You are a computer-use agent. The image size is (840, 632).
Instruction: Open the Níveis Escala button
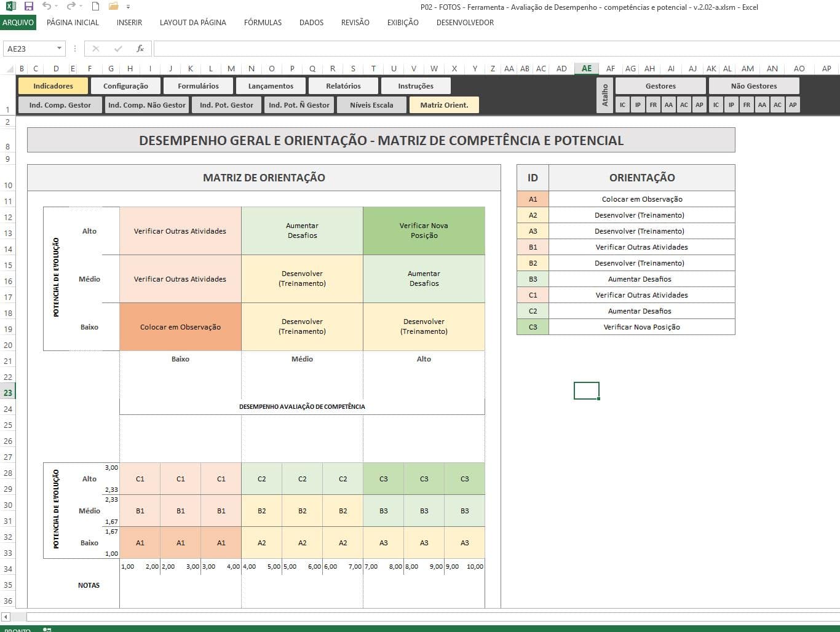[371, 105]
